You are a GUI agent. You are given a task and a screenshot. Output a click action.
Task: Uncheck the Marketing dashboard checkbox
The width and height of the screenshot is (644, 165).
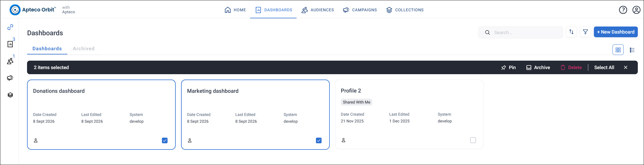click(319, 140)
